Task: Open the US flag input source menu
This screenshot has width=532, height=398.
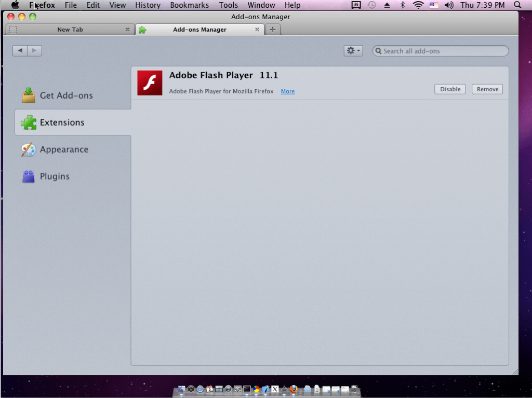Action: tap(434, 5)
